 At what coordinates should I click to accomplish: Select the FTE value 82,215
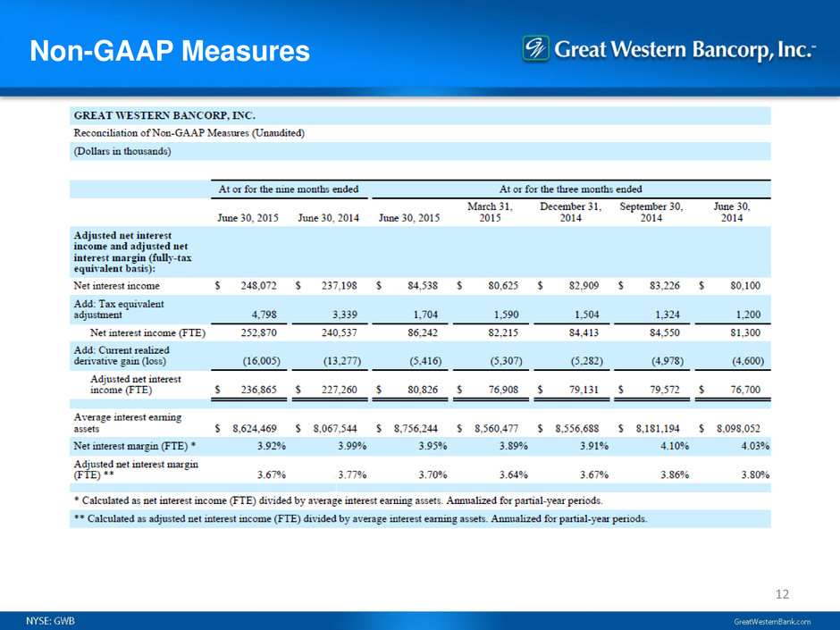503,332
